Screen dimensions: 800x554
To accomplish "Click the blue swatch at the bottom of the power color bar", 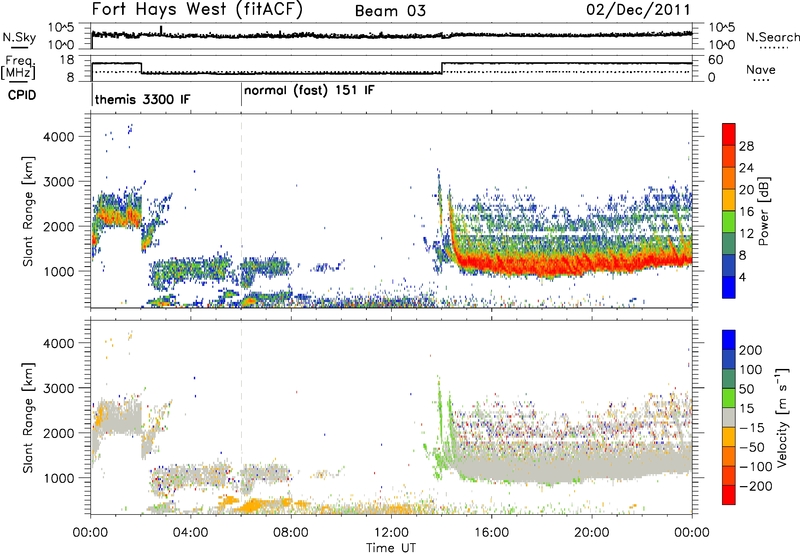I will [729, 288].
